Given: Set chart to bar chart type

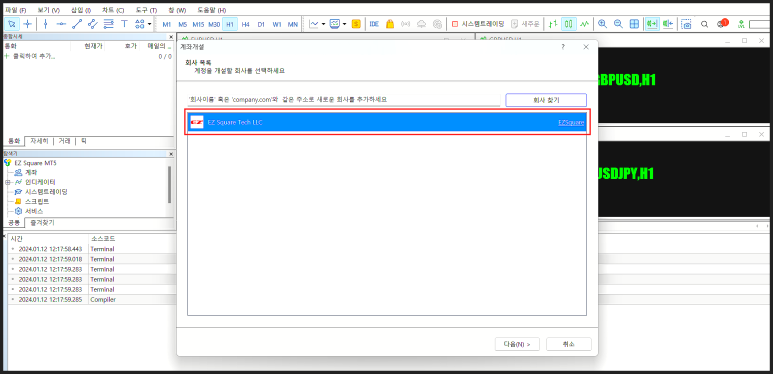Looking at the screenshot, I should tap(553, 24).
